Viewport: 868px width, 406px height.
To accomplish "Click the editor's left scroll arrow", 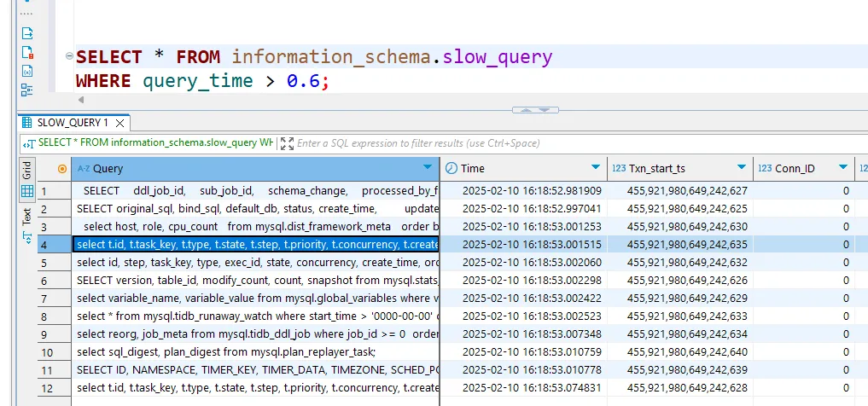I will pos(81,100).
